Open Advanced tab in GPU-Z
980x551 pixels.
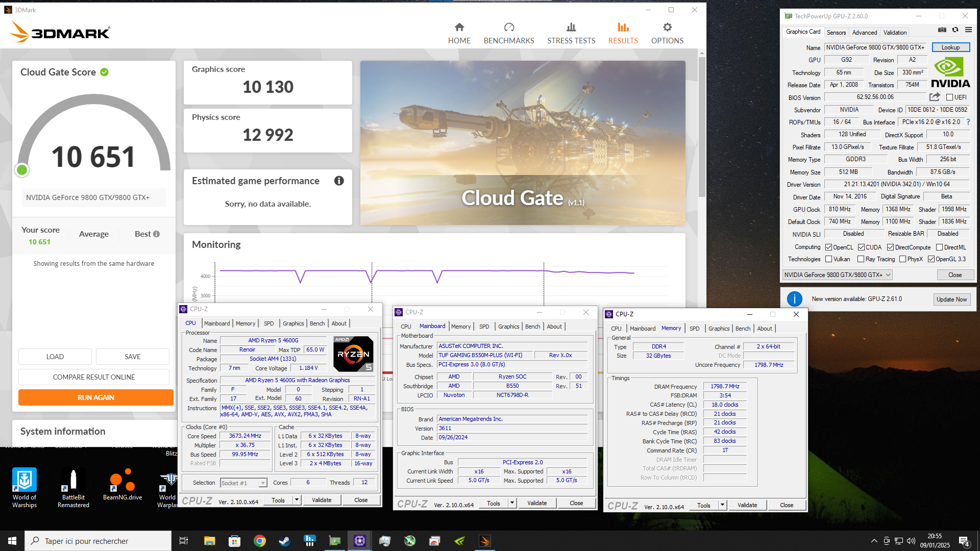tap(865, 32)
